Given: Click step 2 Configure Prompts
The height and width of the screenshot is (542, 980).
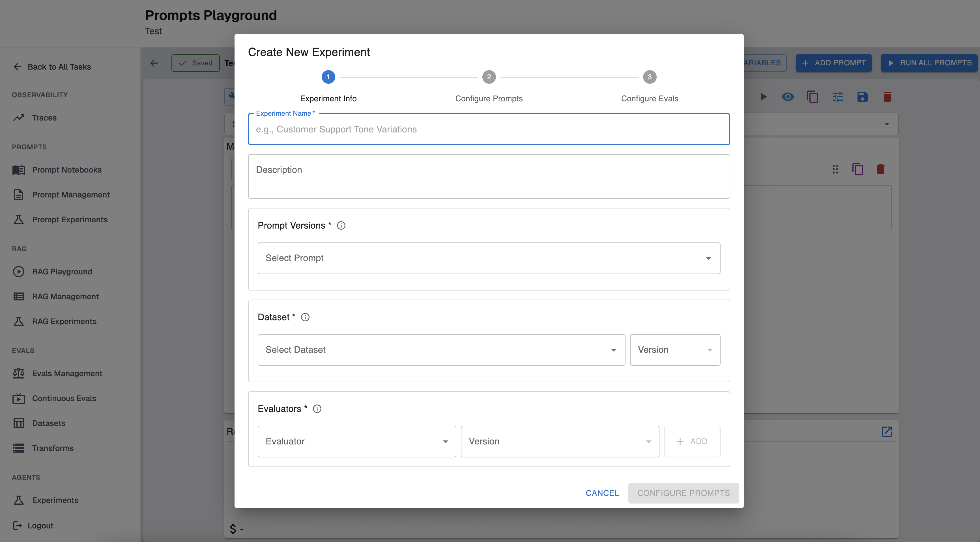Looking at the screenshot, I should [x=489, y=77].
